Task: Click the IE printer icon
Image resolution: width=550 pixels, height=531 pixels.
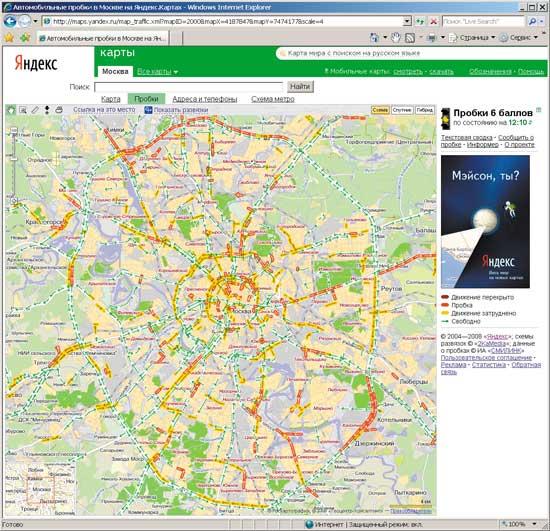Action: point(432,38)
